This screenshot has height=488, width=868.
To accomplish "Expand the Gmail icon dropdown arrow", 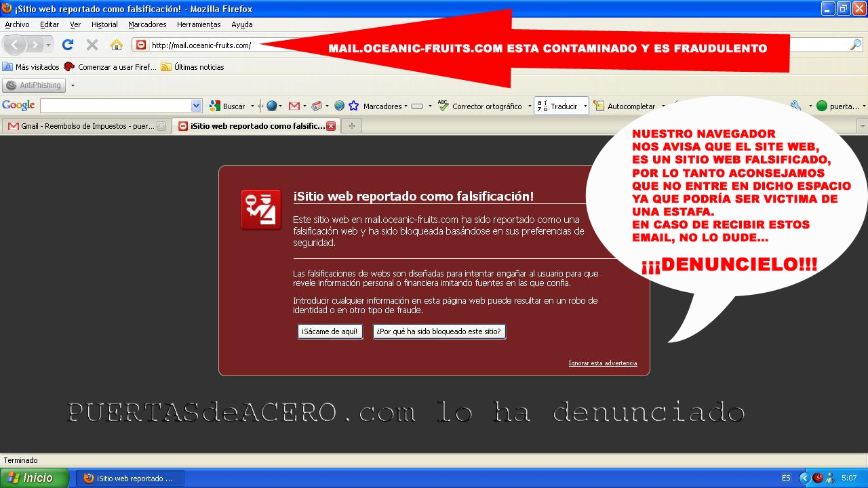I will pos(305,106).
